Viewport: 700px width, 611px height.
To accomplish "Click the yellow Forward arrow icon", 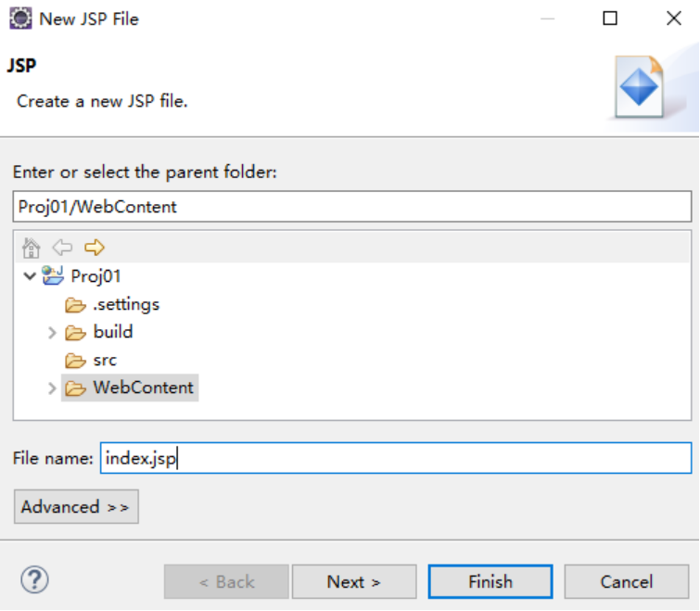I will point(95,248).
